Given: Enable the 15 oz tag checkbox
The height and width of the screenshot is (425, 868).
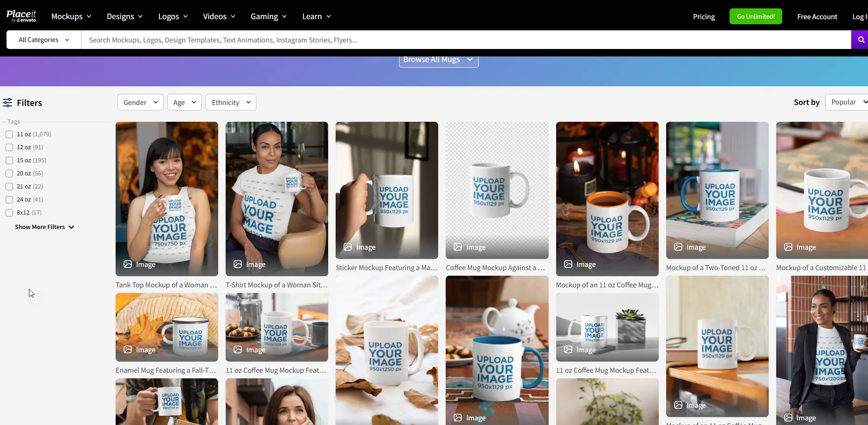Looking at the screenshot, I should (9, 160).
